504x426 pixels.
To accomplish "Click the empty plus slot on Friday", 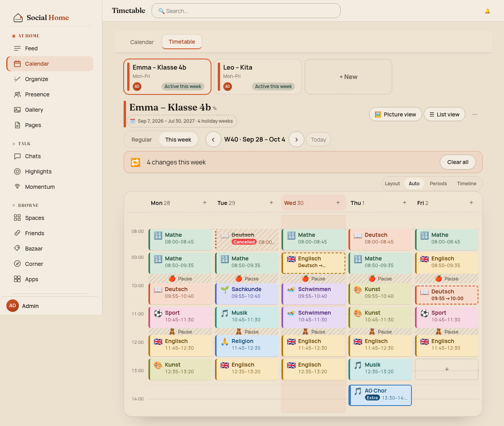I will pos(447,369).
